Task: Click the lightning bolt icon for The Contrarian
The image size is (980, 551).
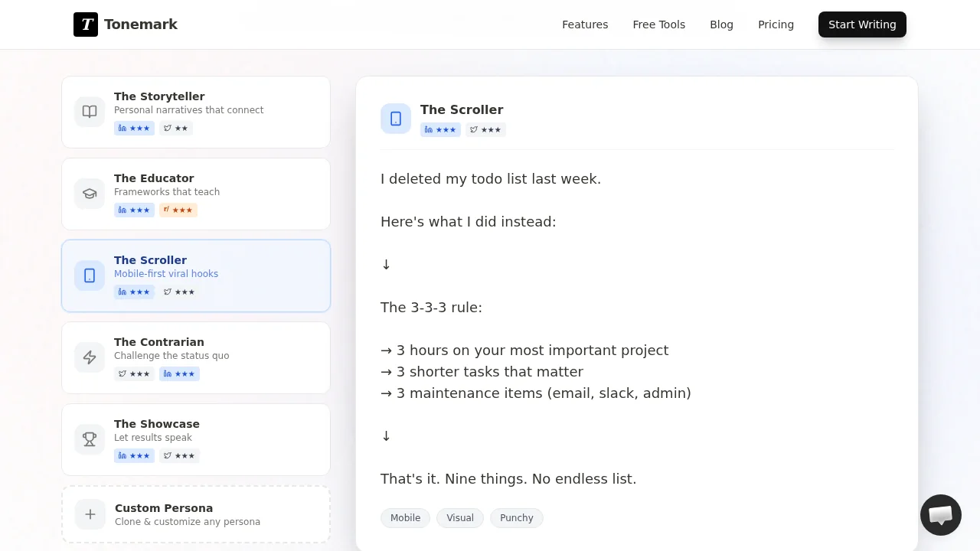Action: (90, 357)
